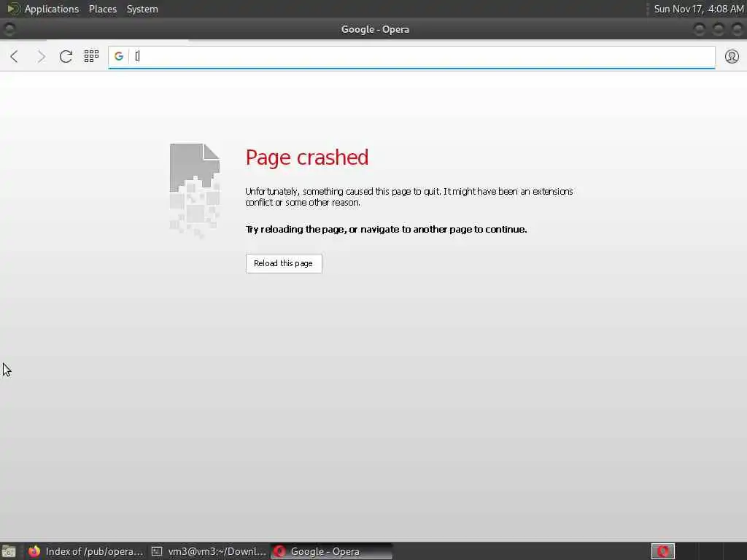Open the System menu
The height and width of the screenshot is (560, 747).
tap(142, 9)
